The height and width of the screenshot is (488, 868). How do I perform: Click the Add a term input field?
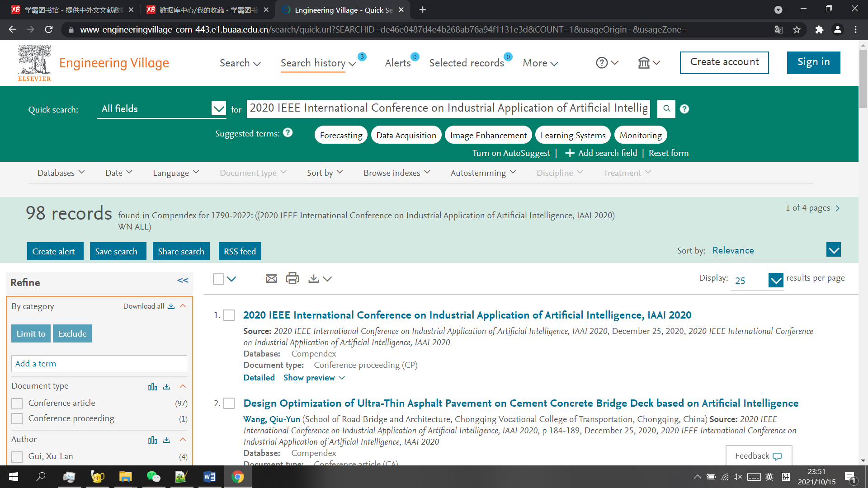(x=99, y=364)
